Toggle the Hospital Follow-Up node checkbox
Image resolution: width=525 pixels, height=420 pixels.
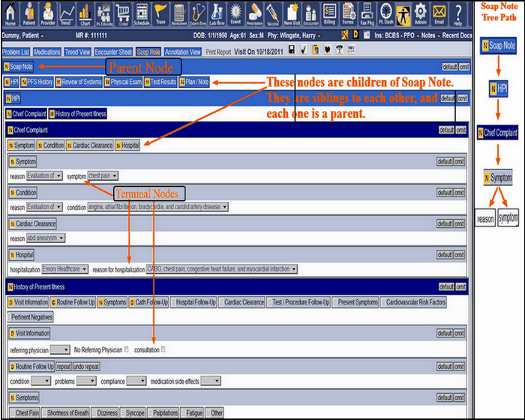pos(173,302)
